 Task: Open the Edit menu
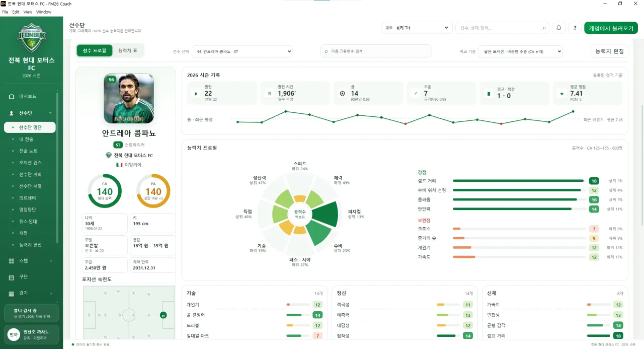pos(16,12)
